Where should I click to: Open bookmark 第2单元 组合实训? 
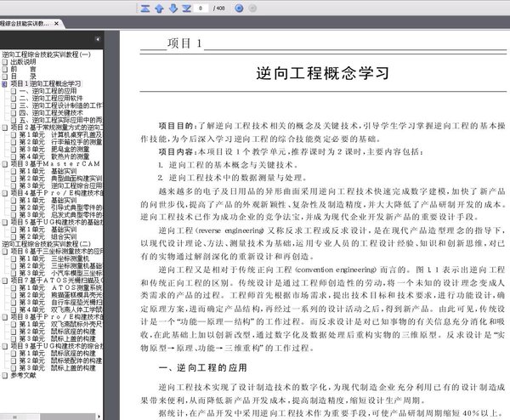(48, 236)
